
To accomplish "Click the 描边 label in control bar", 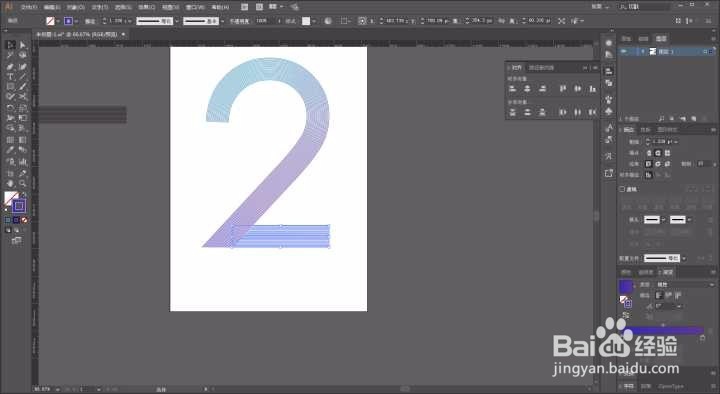I will point(90,21).
